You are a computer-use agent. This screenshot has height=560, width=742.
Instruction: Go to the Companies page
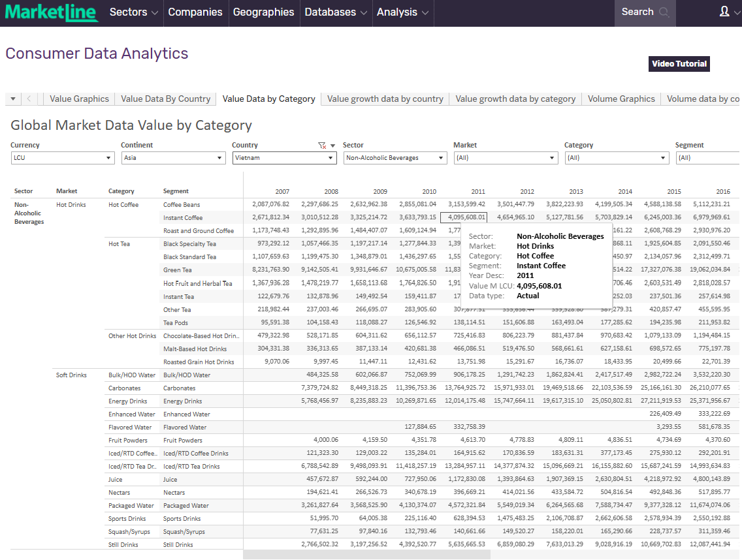[x=195, y=12]
